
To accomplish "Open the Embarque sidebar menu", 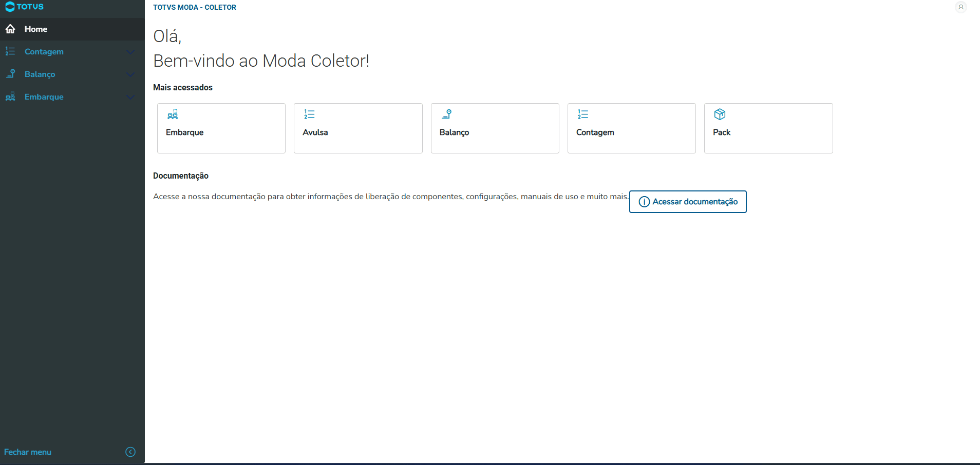I will click(x=72, y=97).
